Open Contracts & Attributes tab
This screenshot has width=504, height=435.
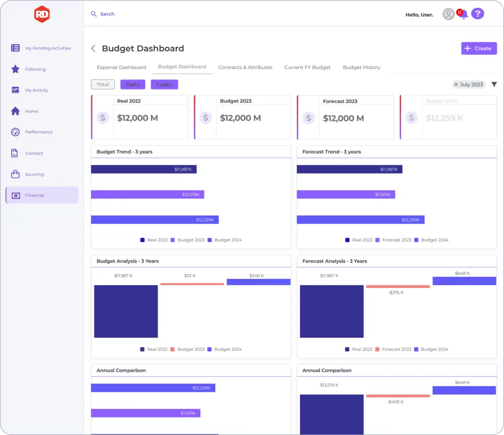click(245, 67)
